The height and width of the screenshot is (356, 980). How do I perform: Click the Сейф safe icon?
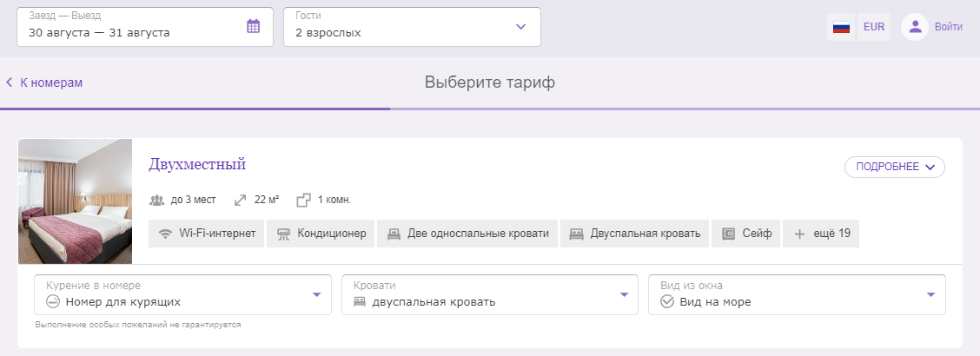pyautogui.click(x=728, y=234)
